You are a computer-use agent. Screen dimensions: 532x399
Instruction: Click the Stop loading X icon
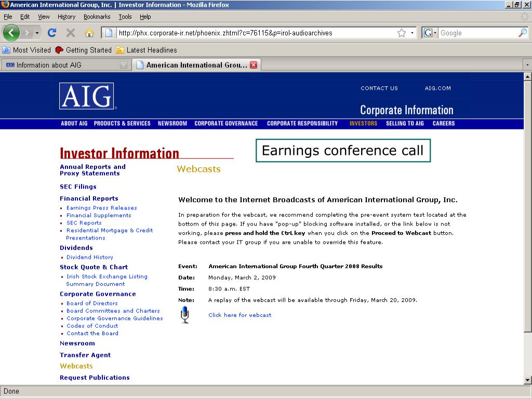click(71, 33)
